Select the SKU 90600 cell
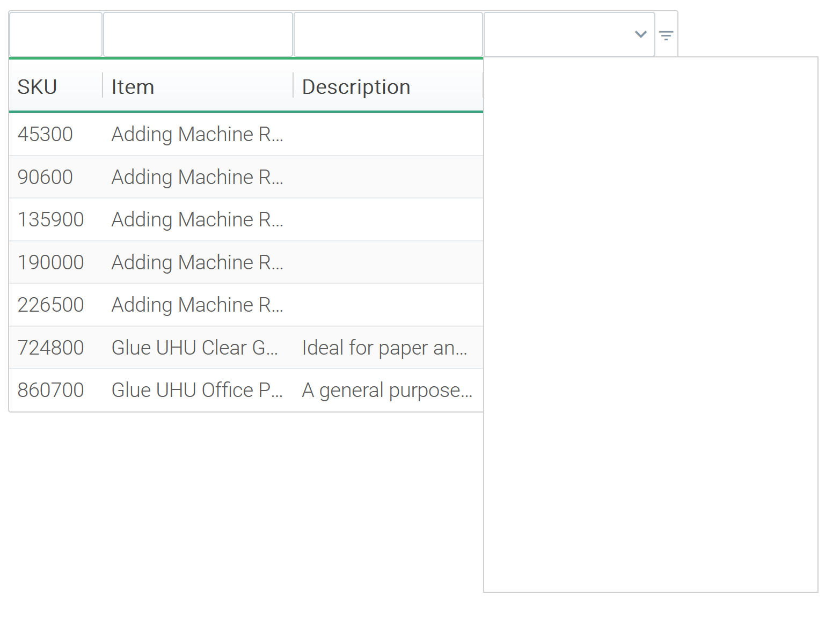The width and height of the screenshot is (840, 618). tap(45, 177)
